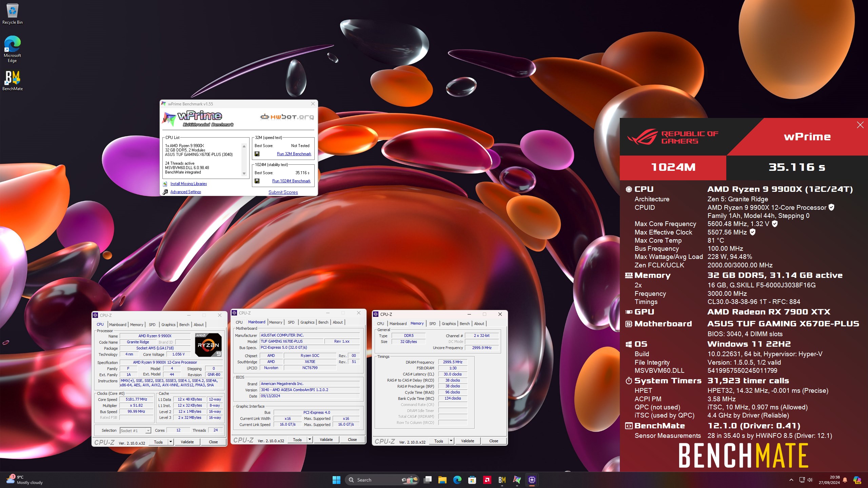Click the Cores value 12 in CPU-Z
The image size is (868, 488).
178,430
